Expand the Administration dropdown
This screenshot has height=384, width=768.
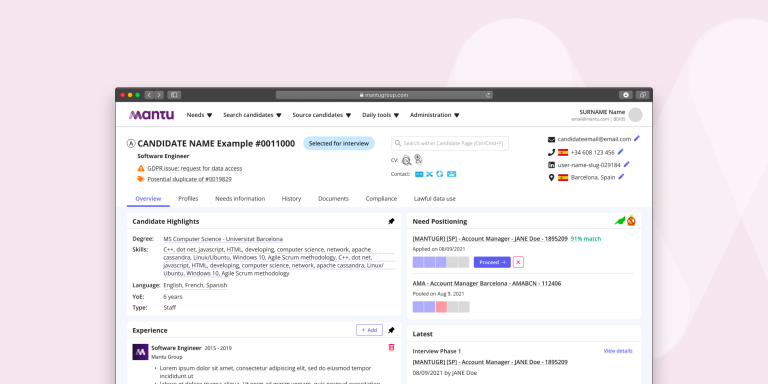434,115
